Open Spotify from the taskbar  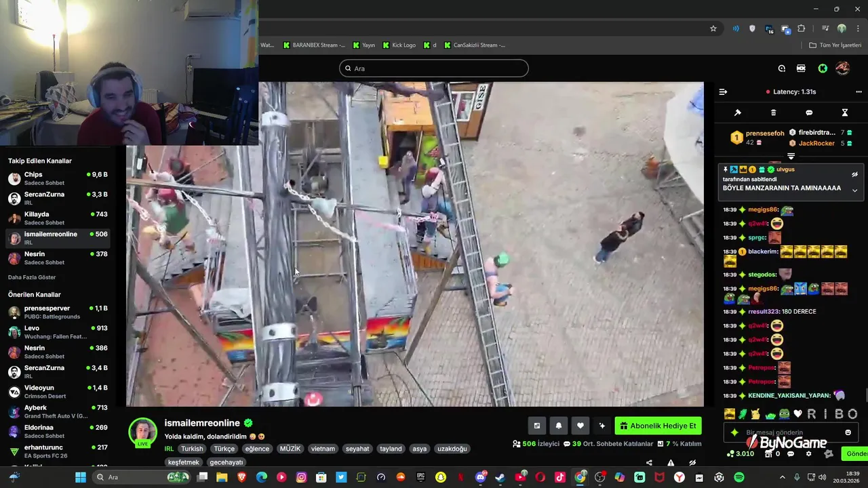click(738, 477)
